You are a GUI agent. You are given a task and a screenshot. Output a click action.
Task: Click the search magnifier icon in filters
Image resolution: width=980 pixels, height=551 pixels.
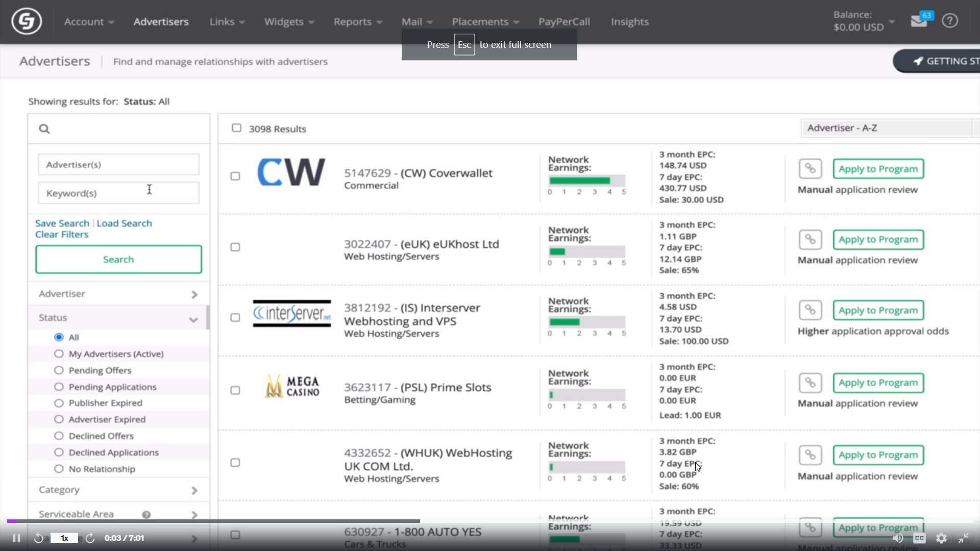point(44,129)
